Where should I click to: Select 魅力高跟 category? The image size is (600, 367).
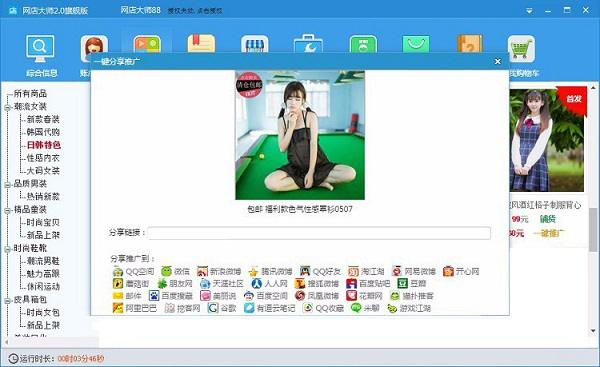[x=43, y=274]
